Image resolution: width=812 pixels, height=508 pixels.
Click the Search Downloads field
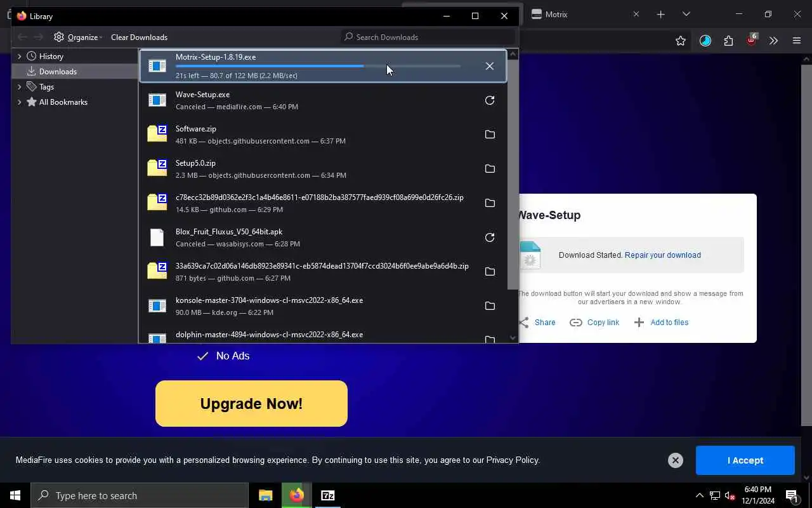pyautogui.click(x=427, y=37)
